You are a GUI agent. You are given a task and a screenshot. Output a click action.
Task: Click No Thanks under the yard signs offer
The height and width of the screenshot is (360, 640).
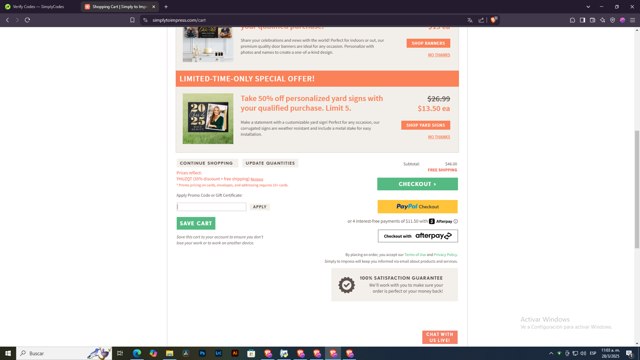pos(439,137)
